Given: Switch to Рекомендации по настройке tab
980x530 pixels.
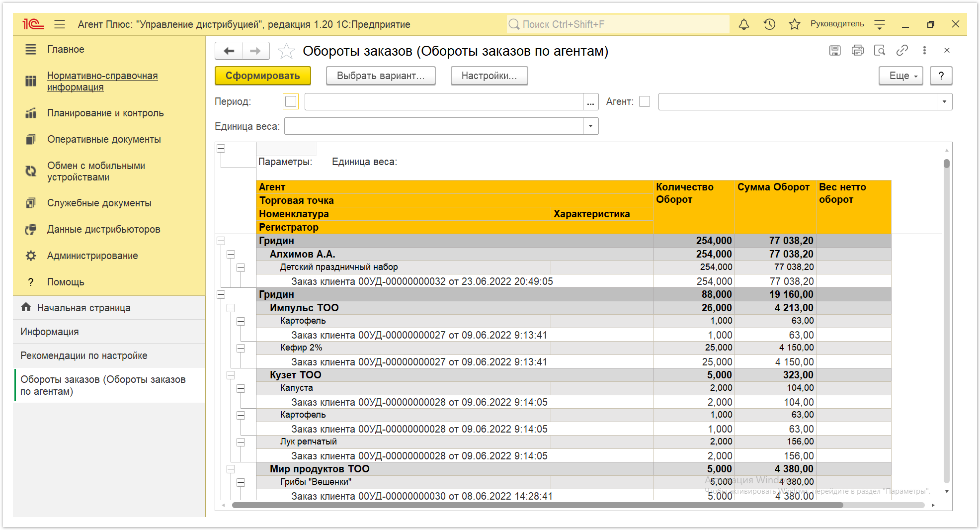Looking at the screenshot, I should 109,355.
